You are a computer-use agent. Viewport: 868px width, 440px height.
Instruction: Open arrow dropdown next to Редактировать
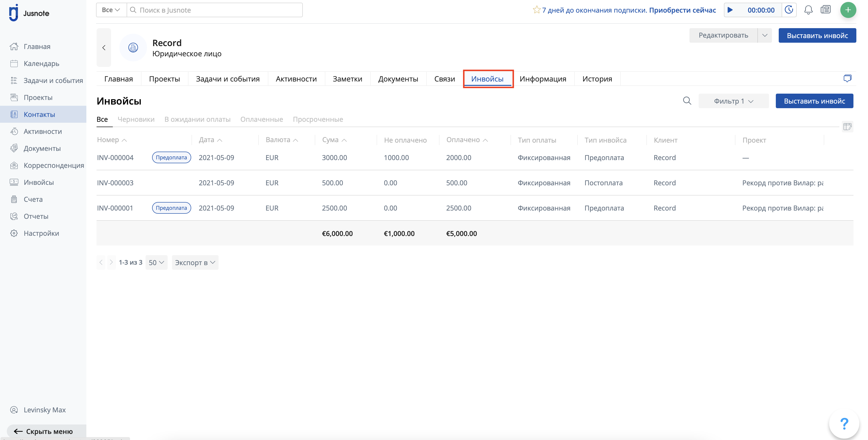click(x=765, y=35)
